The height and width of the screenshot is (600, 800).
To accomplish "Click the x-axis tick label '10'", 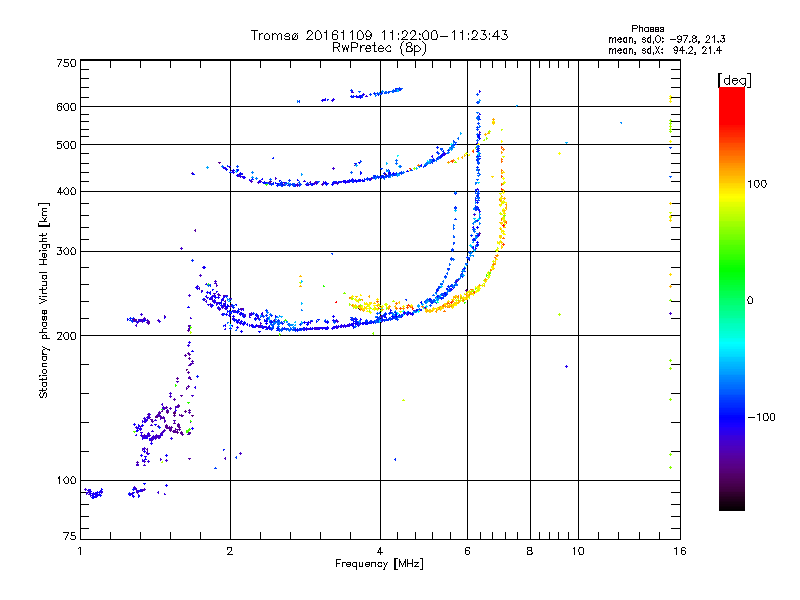I will pyautogui.click(x=578, y=551).
